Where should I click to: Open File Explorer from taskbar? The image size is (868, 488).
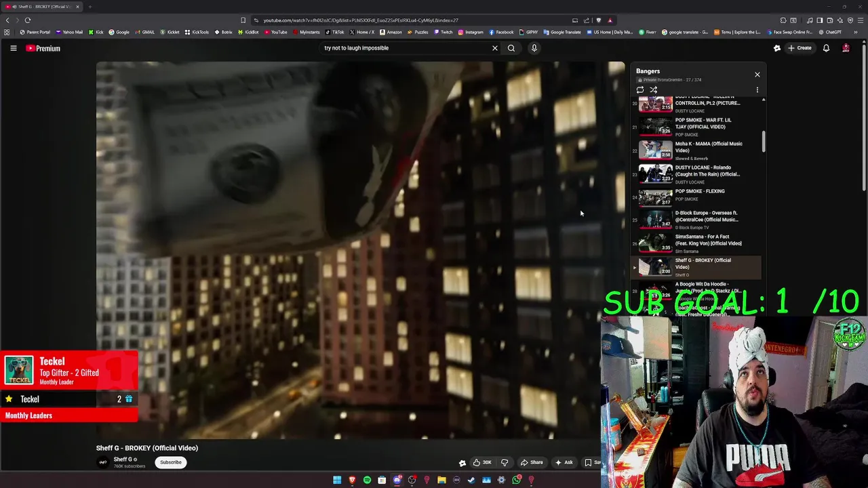441,480
